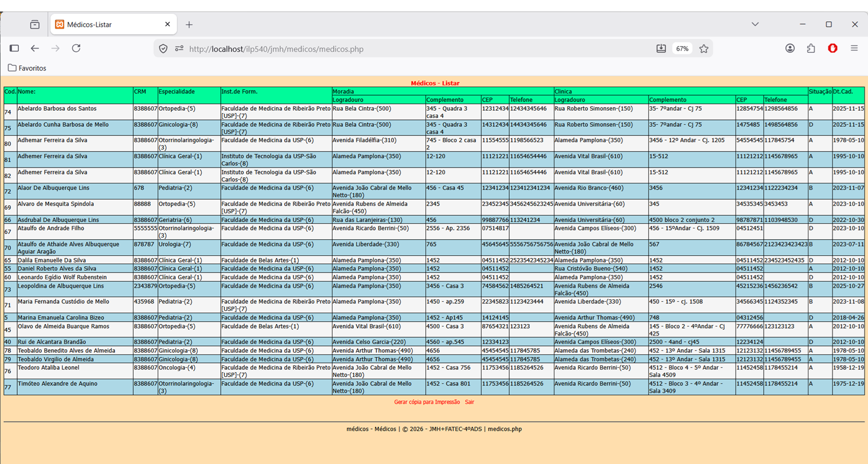This screenshot has height=464, width=868.
Task: Go back to previous page
Action: 35,49
